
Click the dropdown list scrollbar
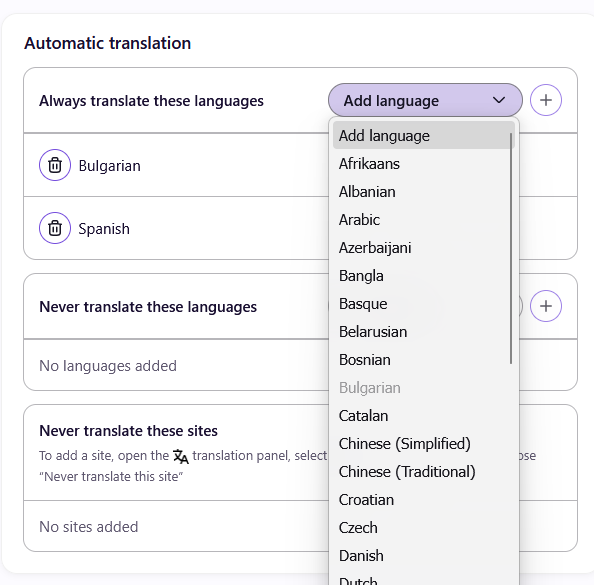point(511,248)
